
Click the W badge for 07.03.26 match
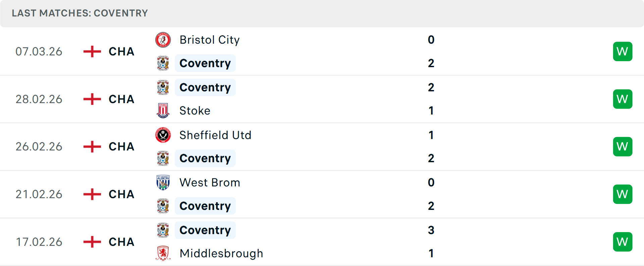[x=623, y=51]
